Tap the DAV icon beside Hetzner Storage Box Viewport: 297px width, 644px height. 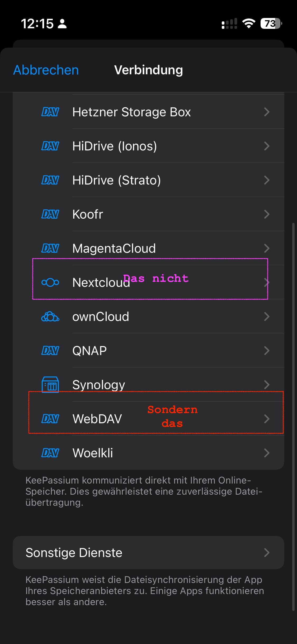50,112
